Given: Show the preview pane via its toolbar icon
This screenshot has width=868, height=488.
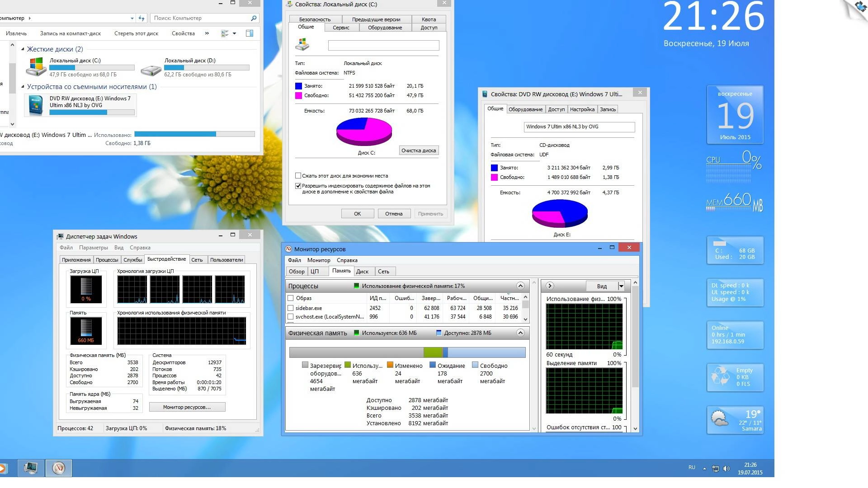Looking at the screenshot, I should [x=249, y=33].
